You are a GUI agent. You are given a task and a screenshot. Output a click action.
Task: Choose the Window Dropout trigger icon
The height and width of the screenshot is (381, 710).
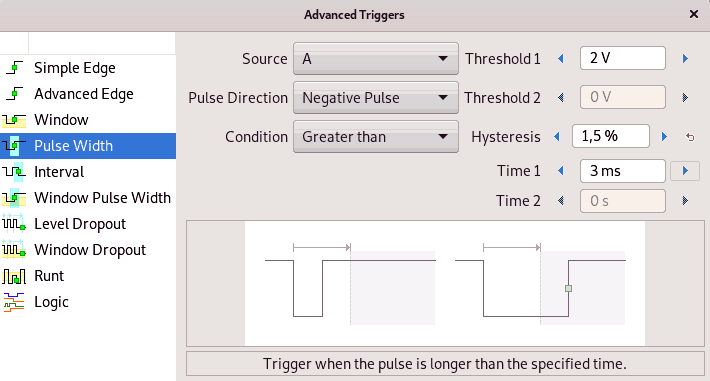(x=14, y=250)
